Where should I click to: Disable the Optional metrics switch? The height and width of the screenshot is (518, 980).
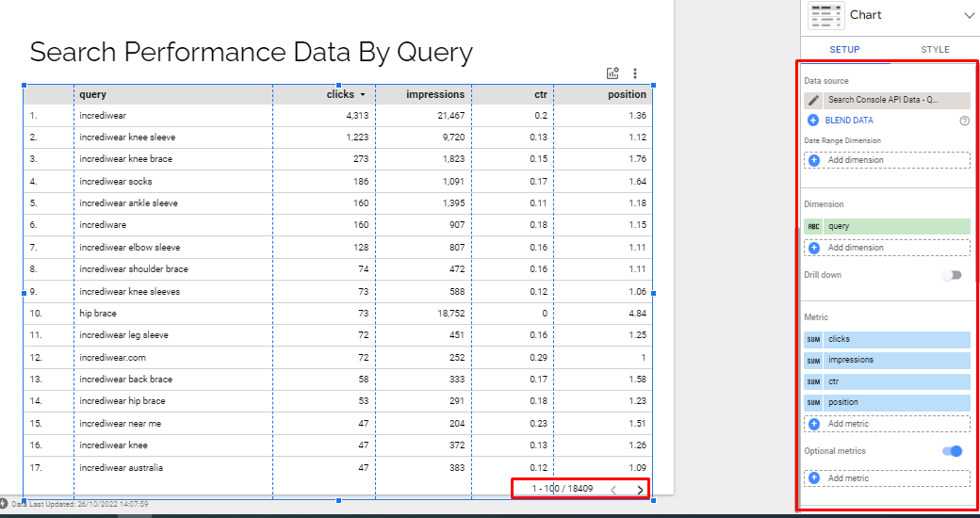click(952, 451)
